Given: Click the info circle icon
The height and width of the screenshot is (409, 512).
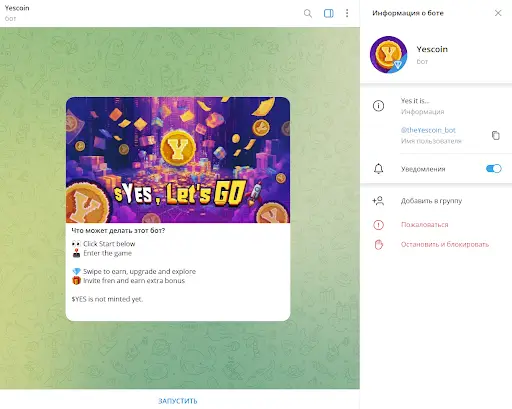Looking at the screenshot, I should point(378,106).
